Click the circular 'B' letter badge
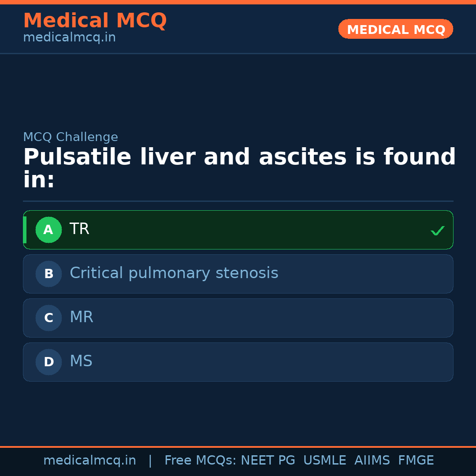 point(48,274)
